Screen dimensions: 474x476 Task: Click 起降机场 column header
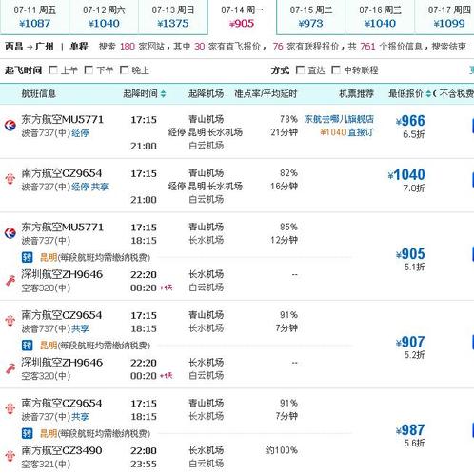click(x=206, y=94)
